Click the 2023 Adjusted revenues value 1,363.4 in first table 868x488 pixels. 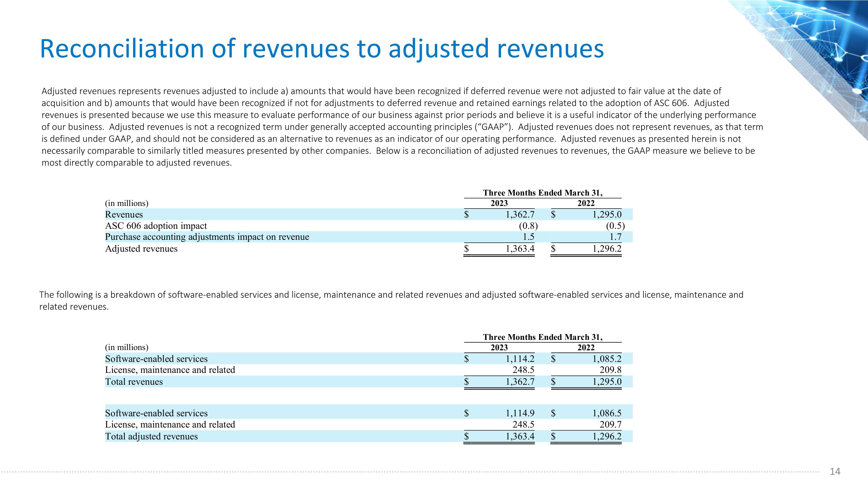520,248
